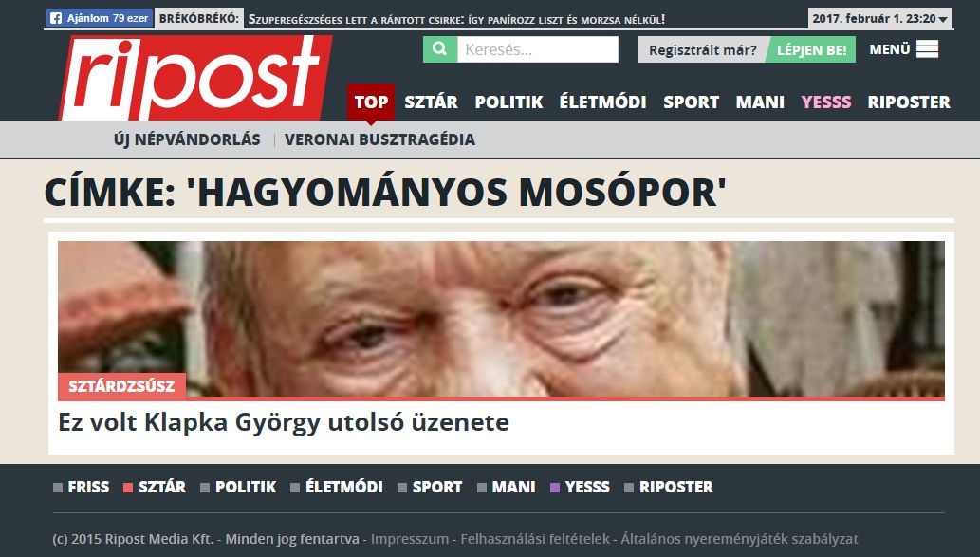
Task: Open the Klapka György article headline
Action: click(284, 422)
